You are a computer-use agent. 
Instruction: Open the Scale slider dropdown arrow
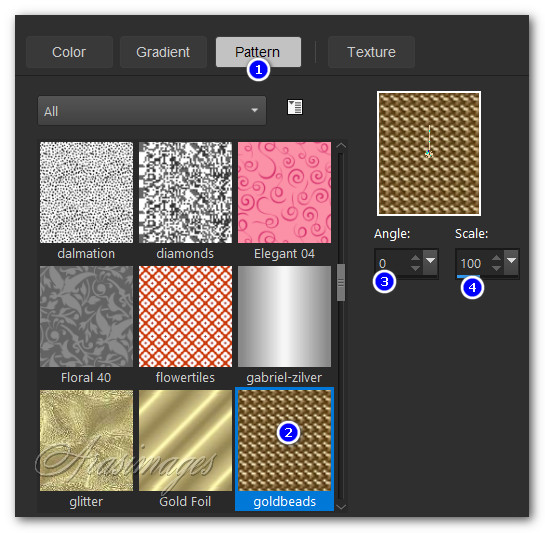point(512,261)
